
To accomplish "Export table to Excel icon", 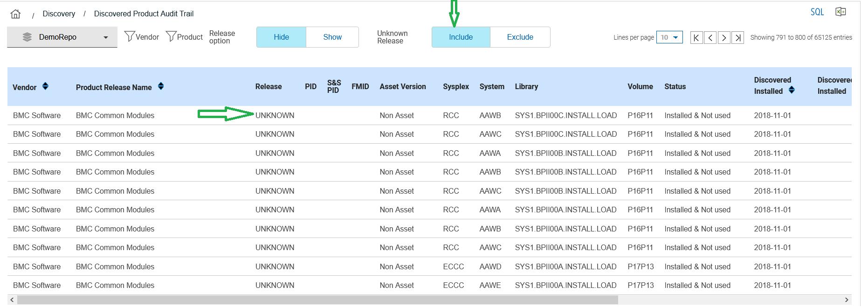I will (x=840, y=12).
